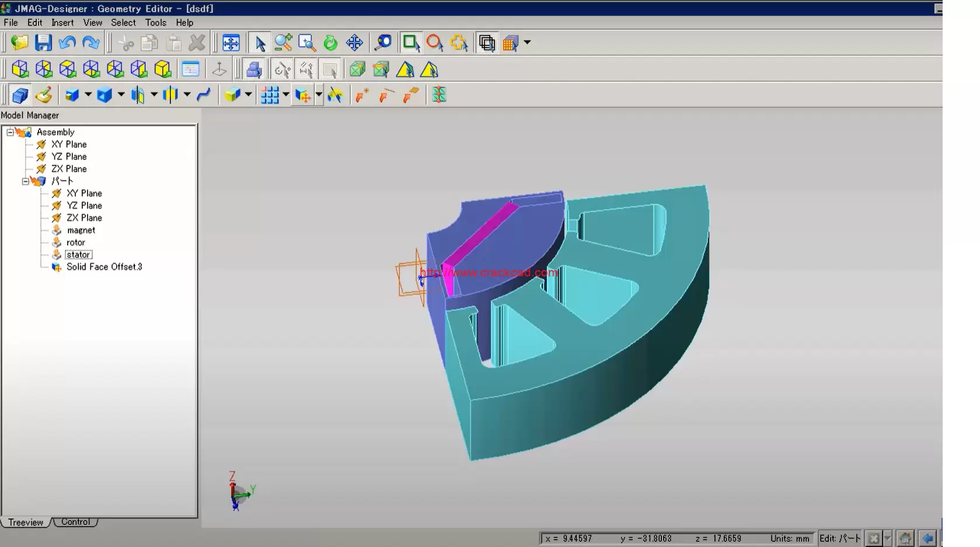Select the Fit to window view icon
The image size is (980, 547).
pos(231,43)
